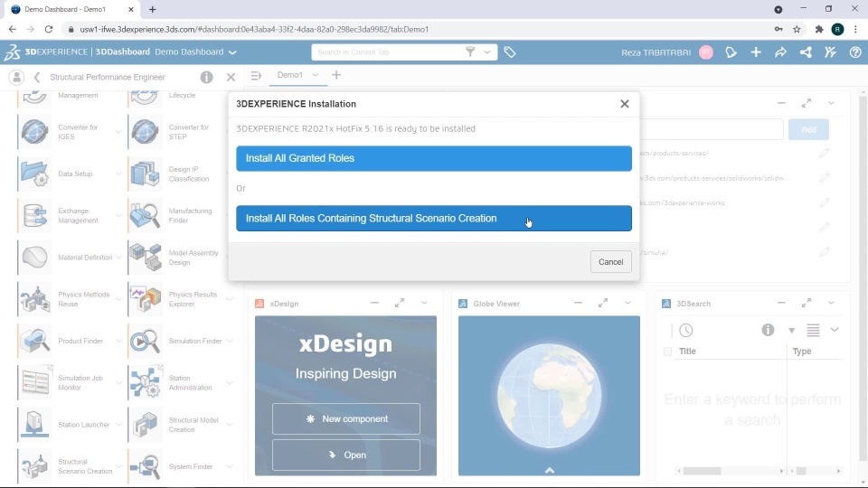Click New component in xDesign

[346, 418]
